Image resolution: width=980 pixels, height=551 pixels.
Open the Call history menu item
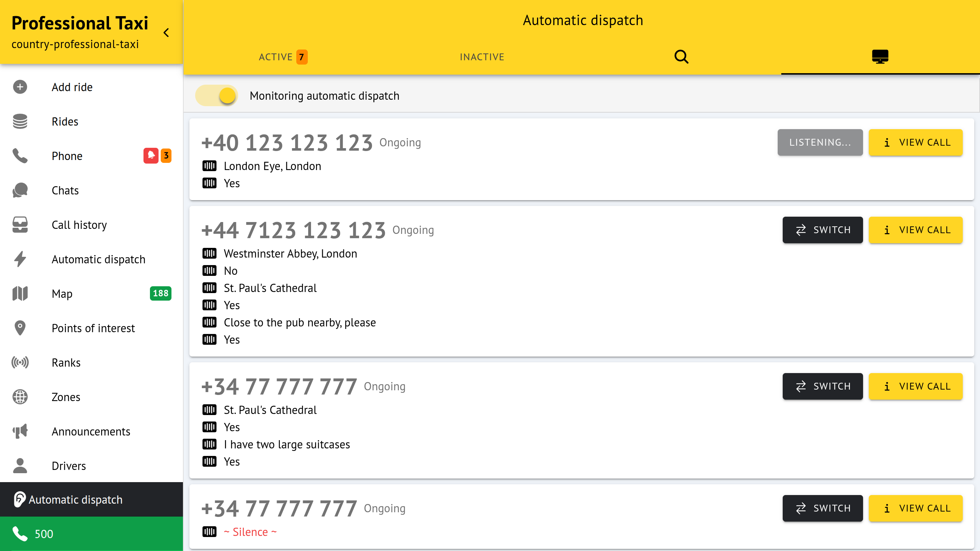click(79, 225)
